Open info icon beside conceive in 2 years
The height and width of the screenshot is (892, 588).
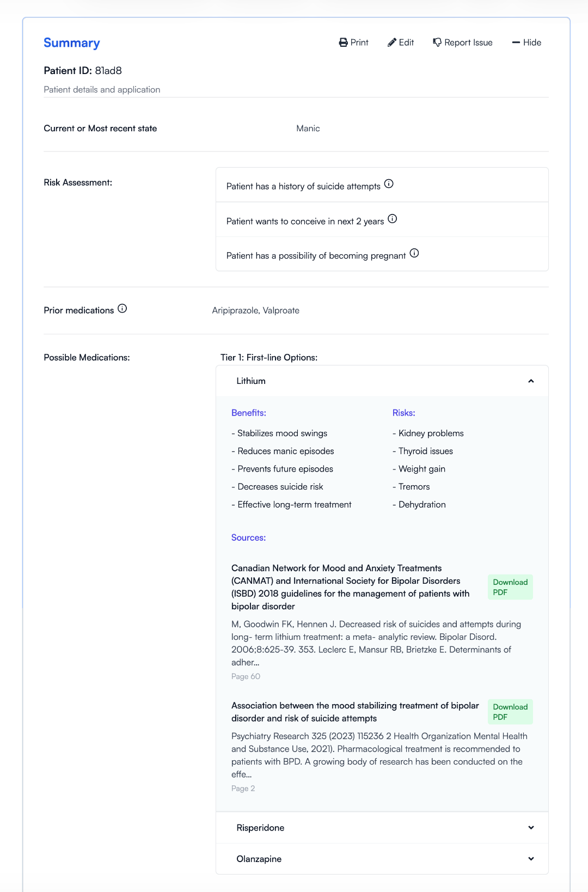pos(393,219)
